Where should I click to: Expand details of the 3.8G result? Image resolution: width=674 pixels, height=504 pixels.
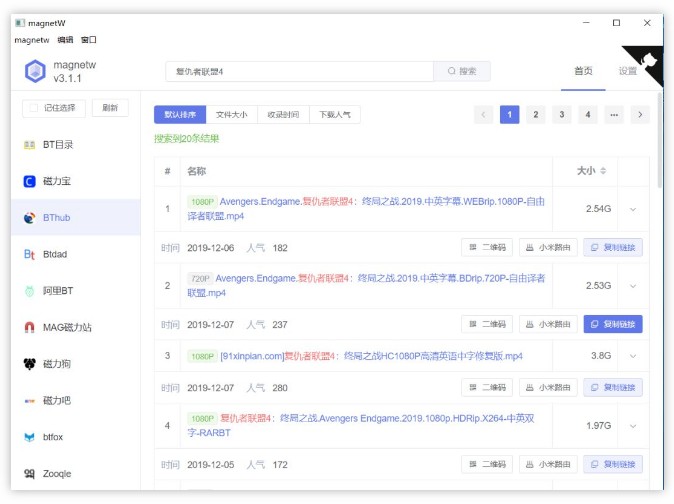point(633,356)
